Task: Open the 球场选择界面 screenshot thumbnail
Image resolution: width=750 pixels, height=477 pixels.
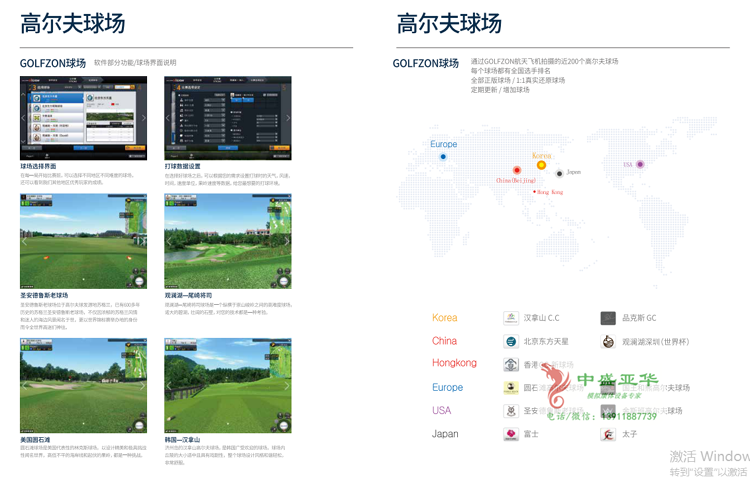Action: pyautogui.click(x=83, y=118)
